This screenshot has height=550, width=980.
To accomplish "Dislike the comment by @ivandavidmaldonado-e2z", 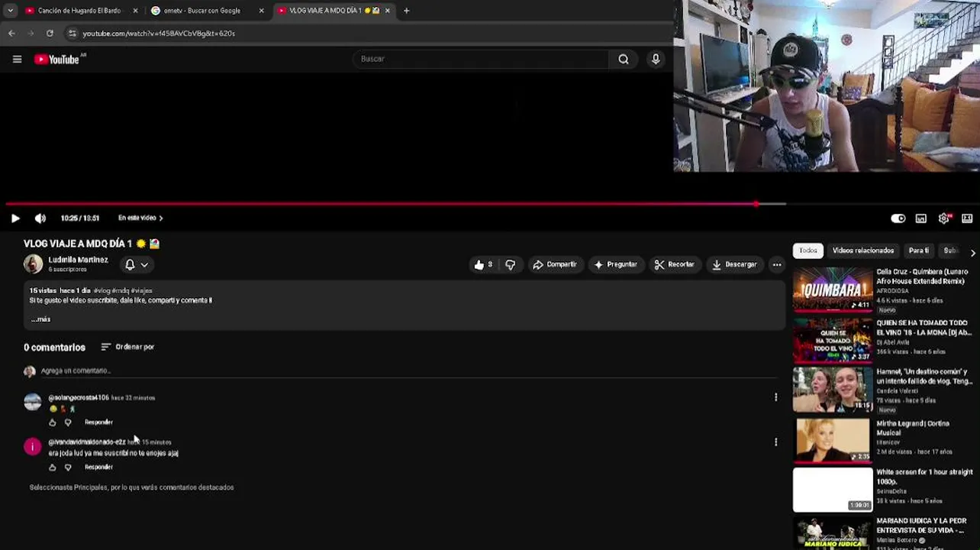I will pos(68,467).
